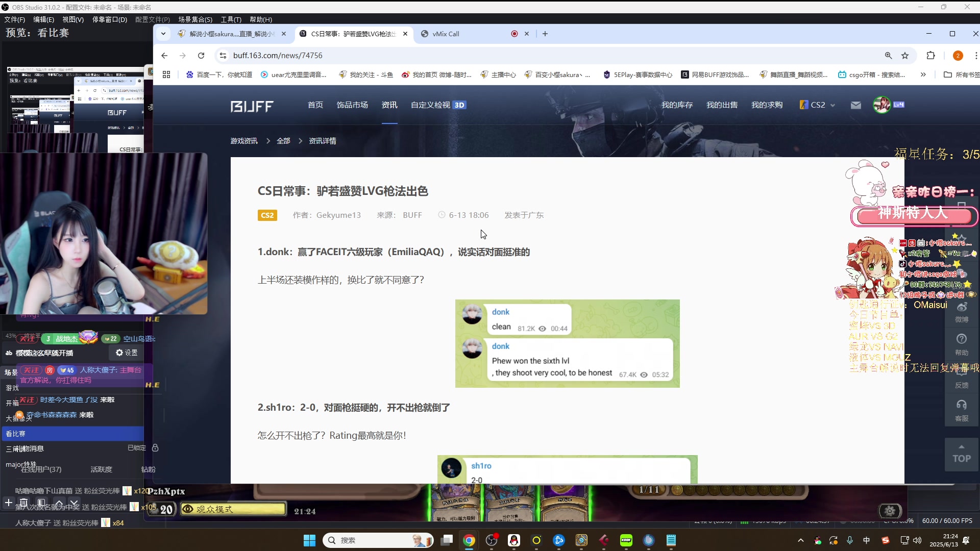Open 我的出售 link

(722, 105)
